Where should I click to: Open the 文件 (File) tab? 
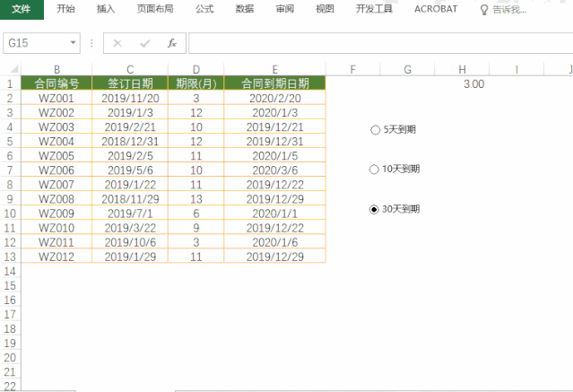[x=22, y=9]
